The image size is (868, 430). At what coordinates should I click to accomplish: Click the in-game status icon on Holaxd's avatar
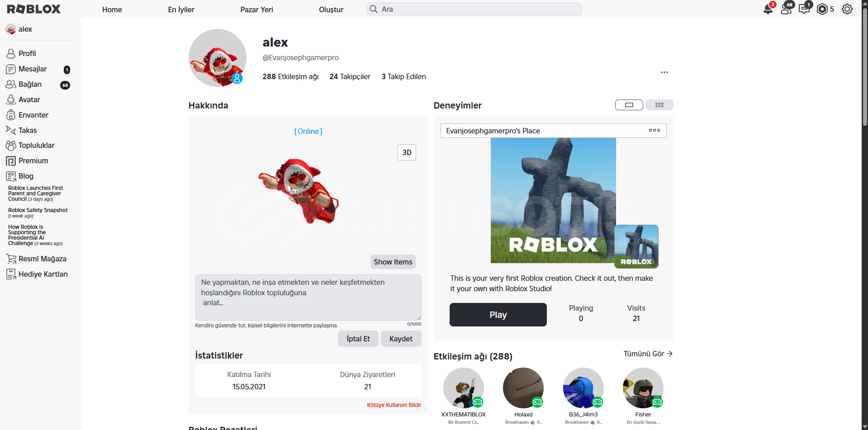pos(537,402)
